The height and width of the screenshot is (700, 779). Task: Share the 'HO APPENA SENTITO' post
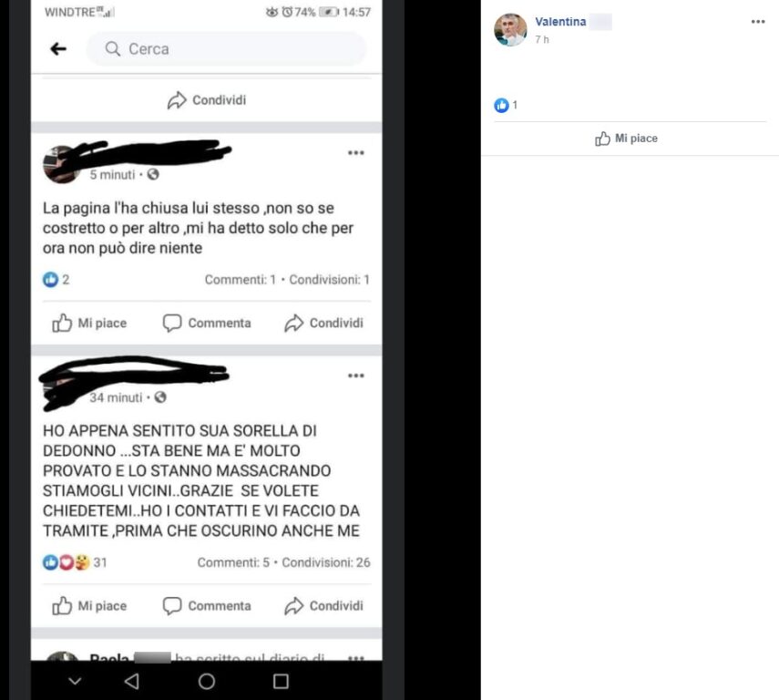coord(324,605)
